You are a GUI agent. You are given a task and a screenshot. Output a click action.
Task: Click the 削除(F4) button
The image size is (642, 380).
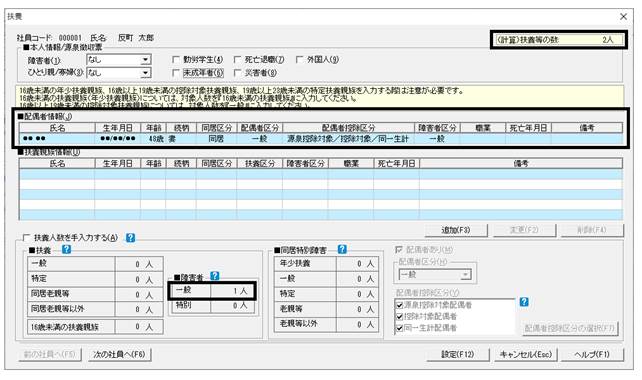tap(592, 230)
